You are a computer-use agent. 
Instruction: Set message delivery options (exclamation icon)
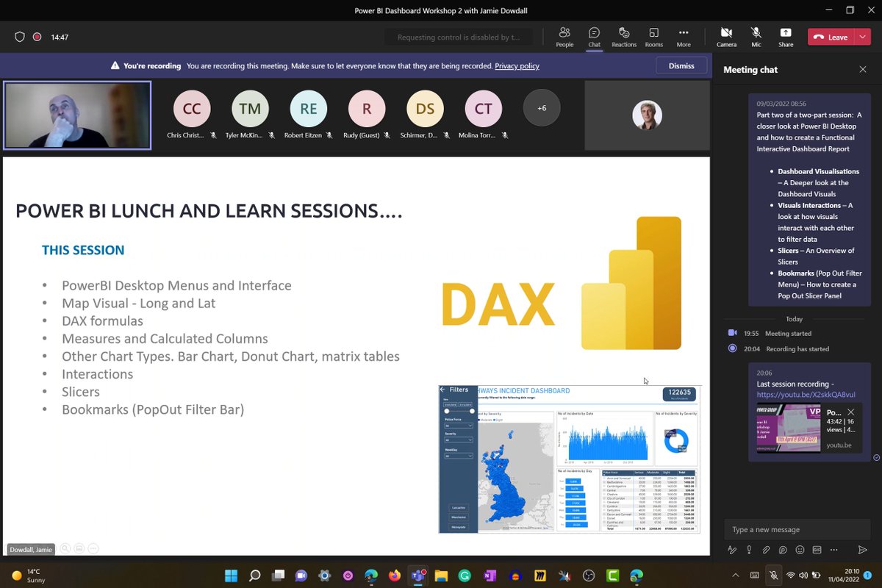[749, 550]
